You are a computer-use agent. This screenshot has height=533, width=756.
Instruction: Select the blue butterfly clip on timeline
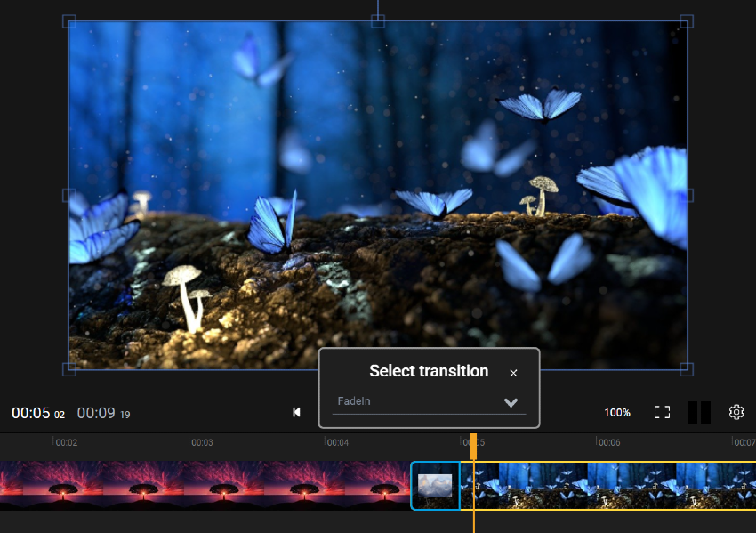(x=614, y=486)
